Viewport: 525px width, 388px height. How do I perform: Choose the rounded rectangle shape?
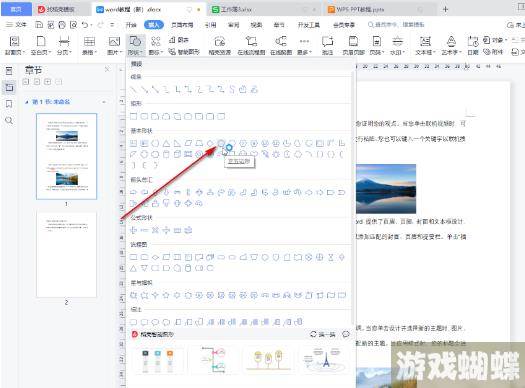tap(144, 116)
